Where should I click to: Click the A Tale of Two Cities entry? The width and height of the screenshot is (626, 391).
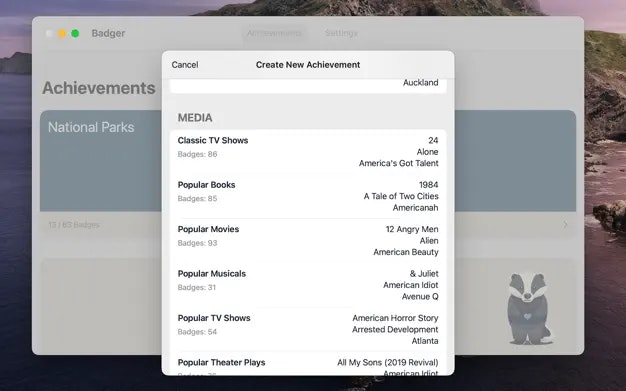pyautogui.click(x=401, y=196)
